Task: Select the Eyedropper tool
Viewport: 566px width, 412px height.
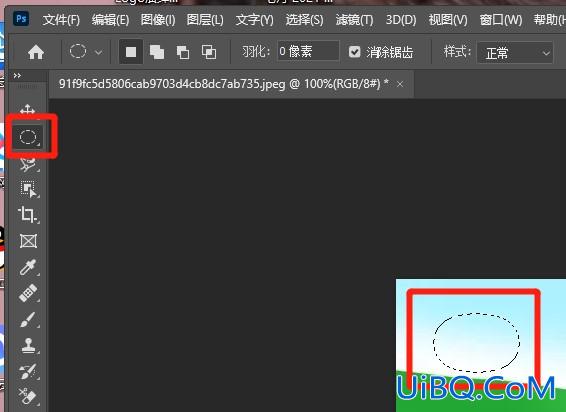Action: (x=28, y=267)
